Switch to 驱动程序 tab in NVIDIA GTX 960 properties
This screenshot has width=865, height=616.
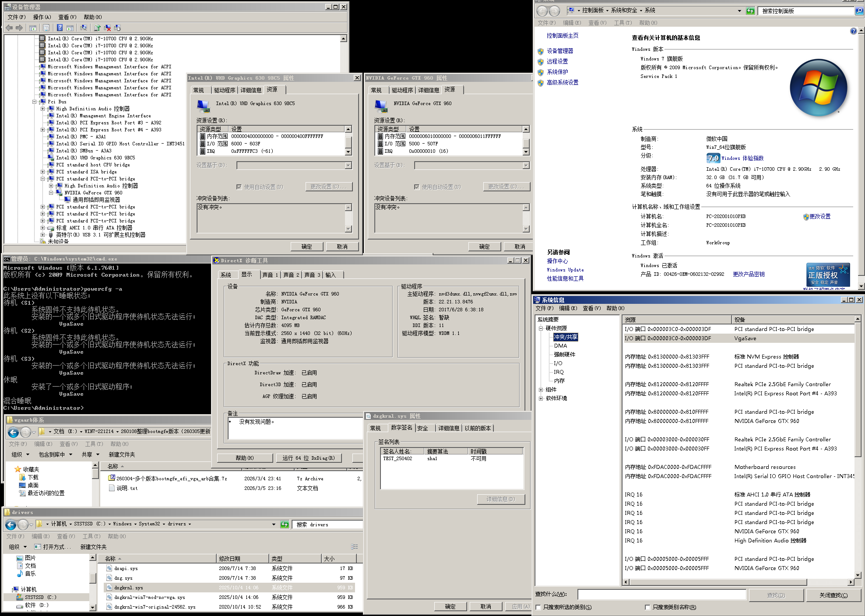coord(402,90)
